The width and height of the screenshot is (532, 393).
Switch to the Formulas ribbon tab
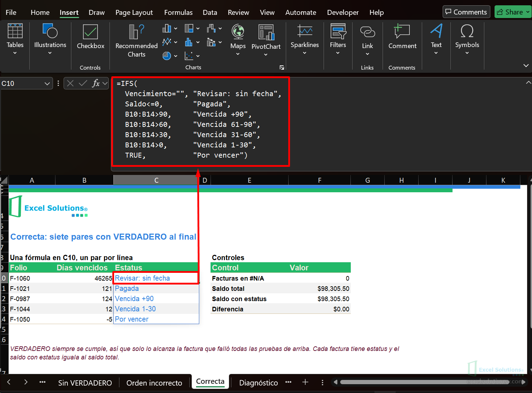pos(178,12)
